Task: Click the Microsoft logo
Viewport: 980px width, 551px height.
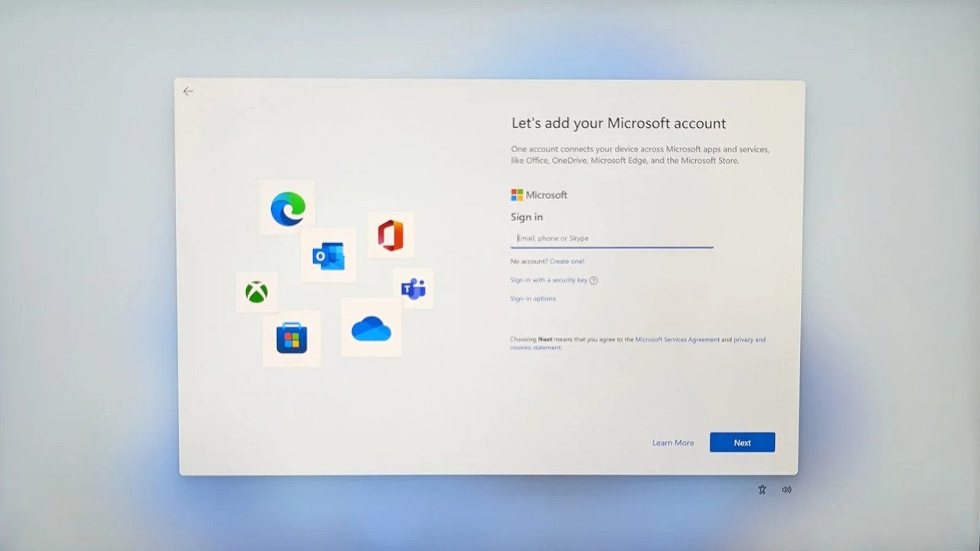Action: 539,195
